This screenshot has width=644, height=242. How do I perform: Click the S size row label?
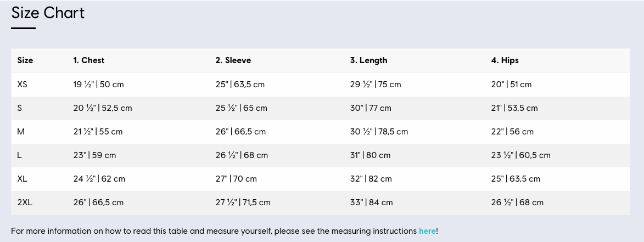point(19,108)
